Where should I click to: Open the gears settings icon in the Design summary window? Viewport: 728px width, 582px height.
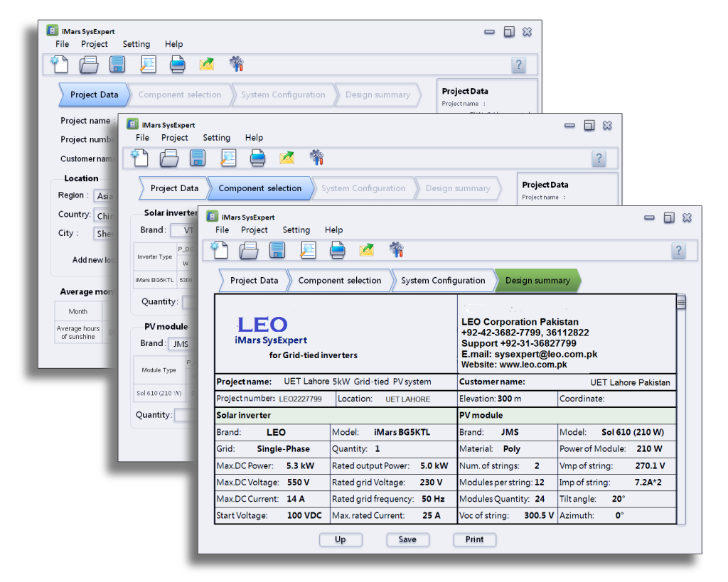396,249
